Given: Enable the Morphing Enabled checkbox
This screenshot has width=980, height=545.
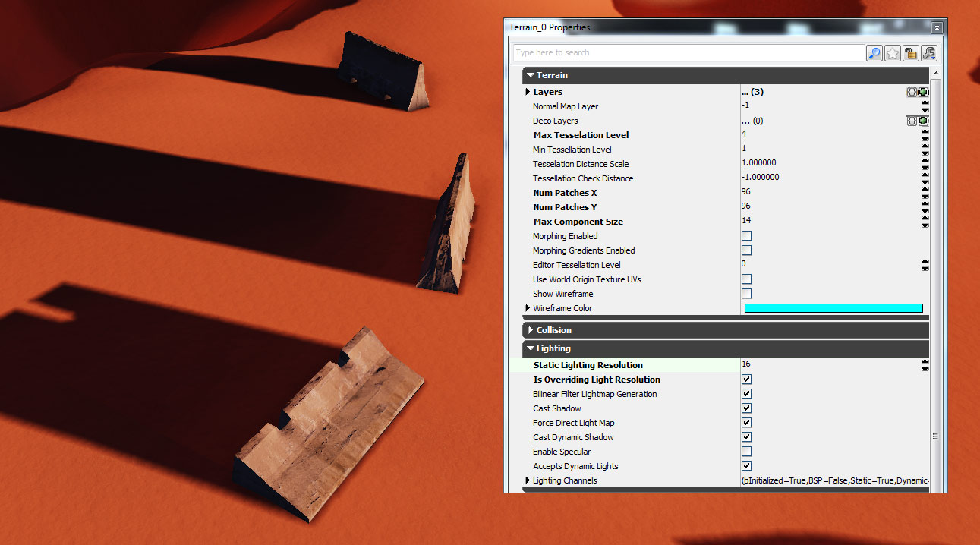Looking at the screenshot, I should (x=747, y=236).
